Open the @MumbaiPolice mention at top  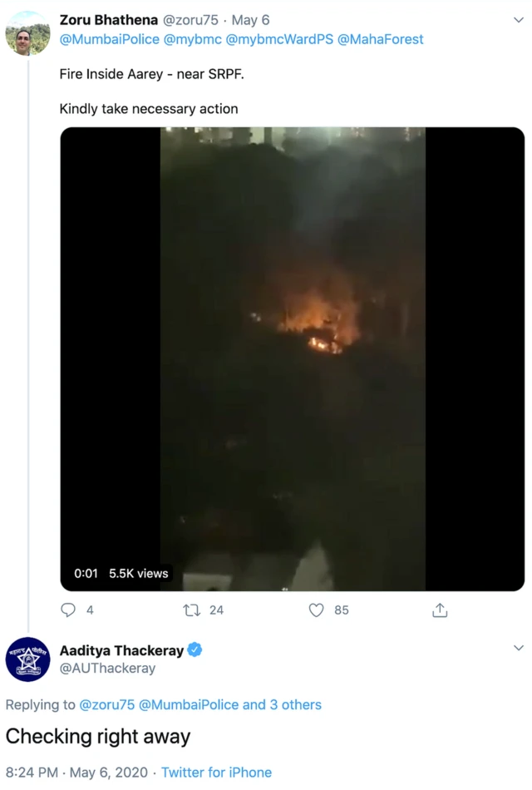[110, 39]
